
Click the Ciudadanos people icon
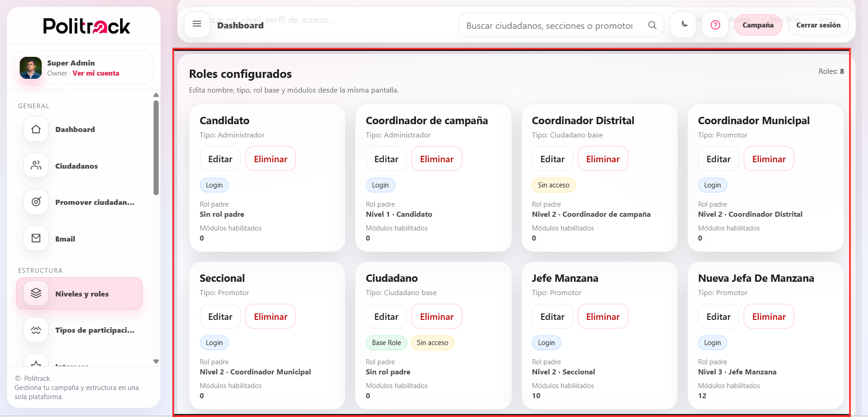pyautogui.click(x=36, y=165)
